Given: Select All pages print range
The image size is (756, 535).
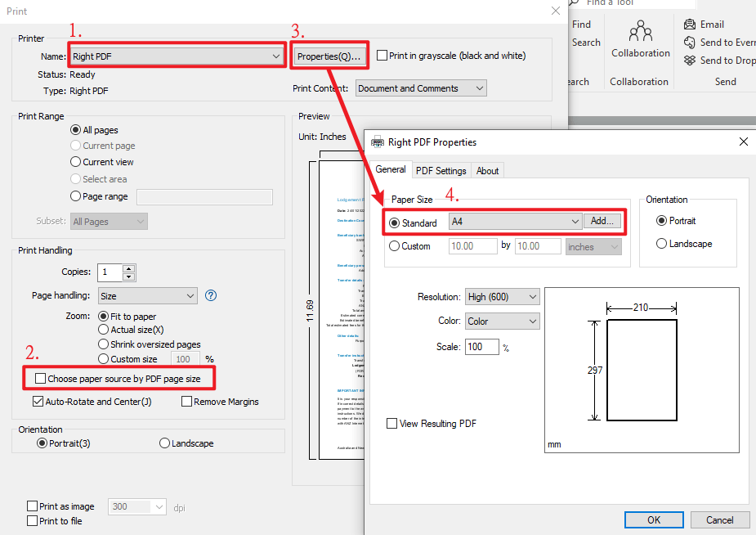Looking at the screenshot, I should point(75,130).
